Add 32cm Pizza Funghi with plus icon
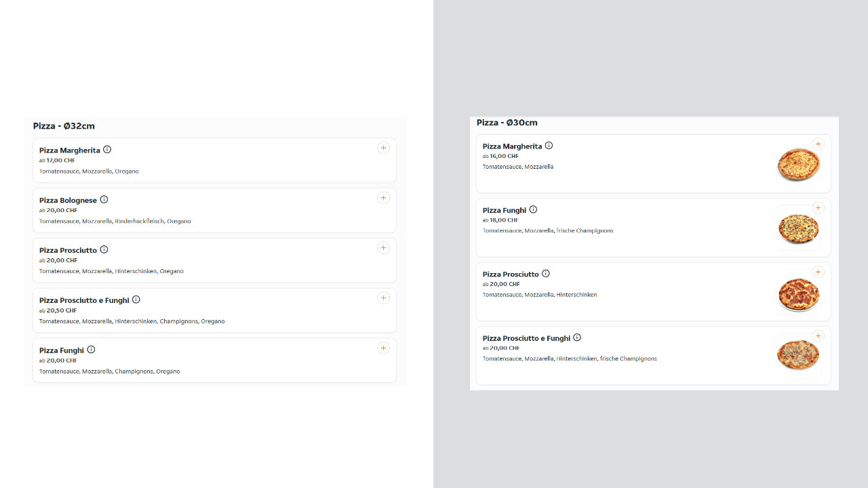Viewport: 868px width, 488px height. tap(383, 348)
